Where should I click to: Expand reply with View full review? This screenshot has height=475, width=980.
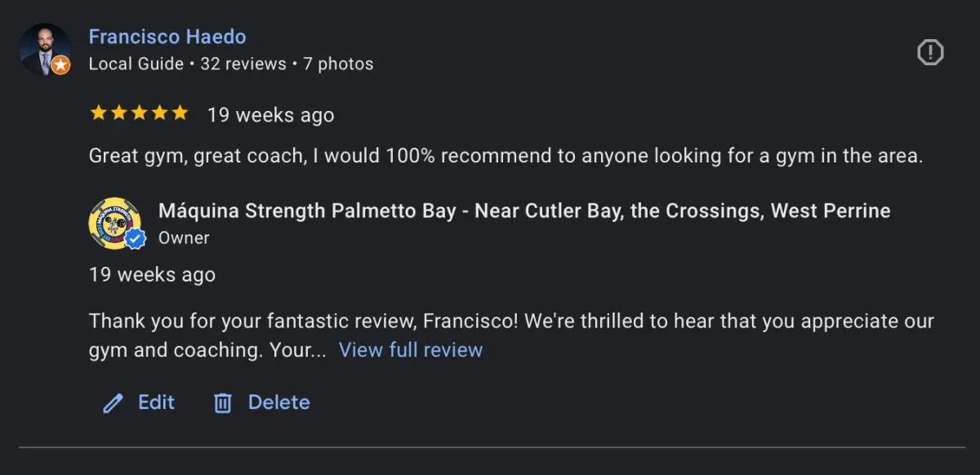pos(411,350)
